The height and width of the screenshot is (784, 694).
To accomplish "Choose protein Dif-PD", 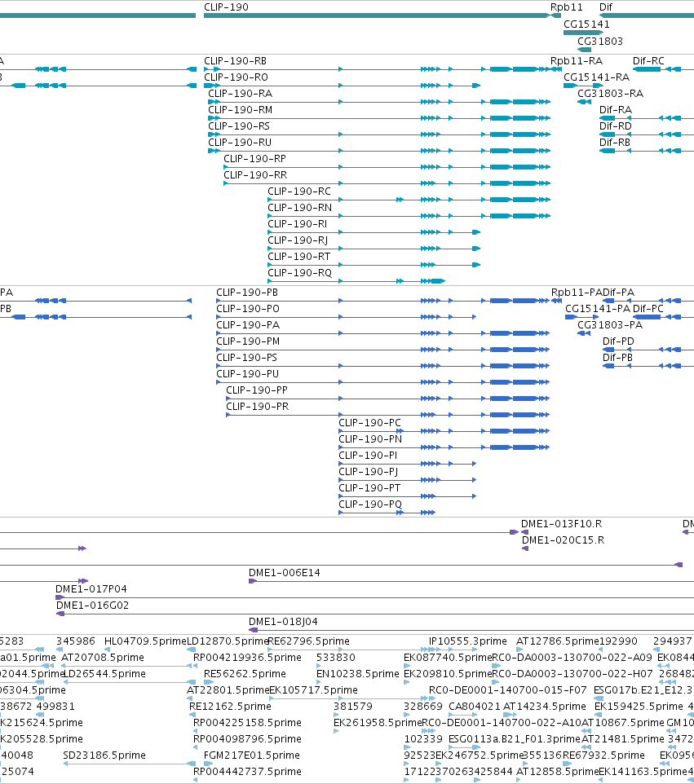I will point(618,341).
